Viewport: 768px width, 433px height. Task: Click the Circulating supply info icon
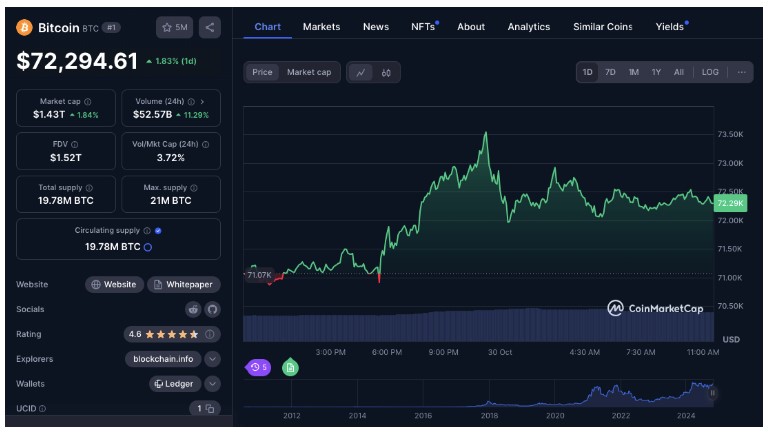pyautogui.click(x=147, y=231)
